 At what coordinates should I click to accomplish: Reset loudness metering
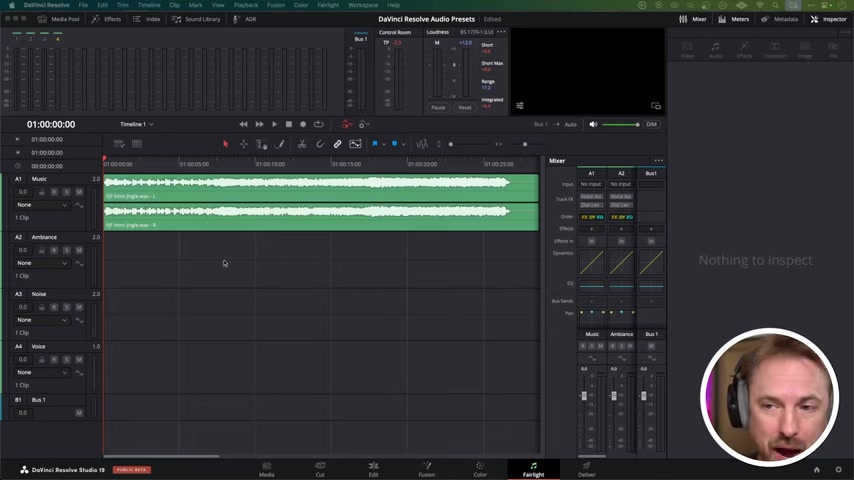point(465,107)
